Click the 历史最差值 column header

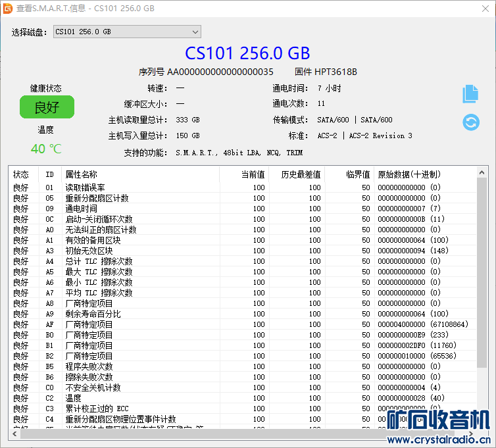coord(297,174)
